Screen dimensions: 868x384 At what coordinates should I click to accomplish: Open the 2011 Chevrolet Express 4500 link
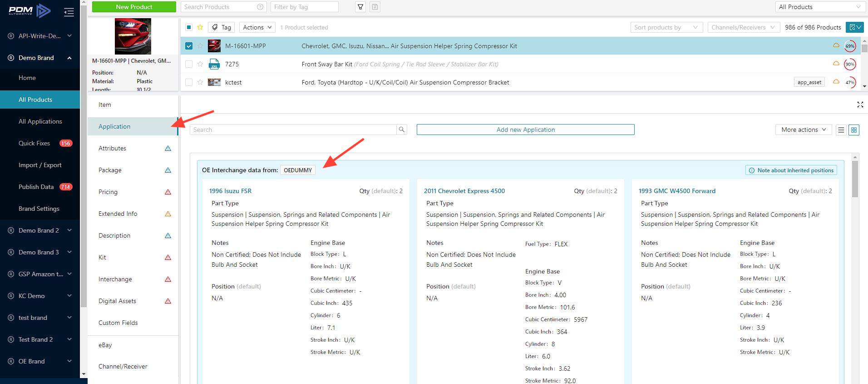(464, 191)
